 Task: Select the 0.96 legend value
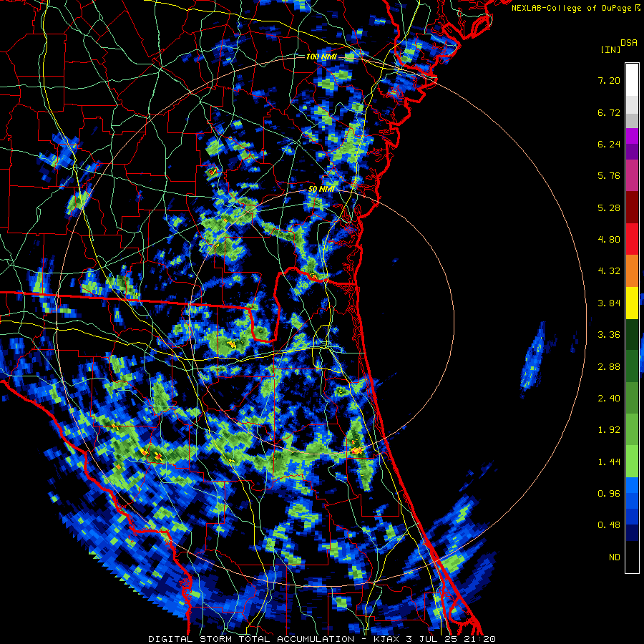tap(609, 494)
